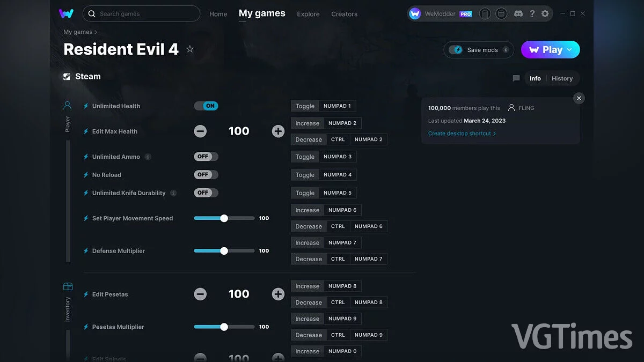Open the phone remote app icon
The image size is (644, 362).
coord(485,14)
